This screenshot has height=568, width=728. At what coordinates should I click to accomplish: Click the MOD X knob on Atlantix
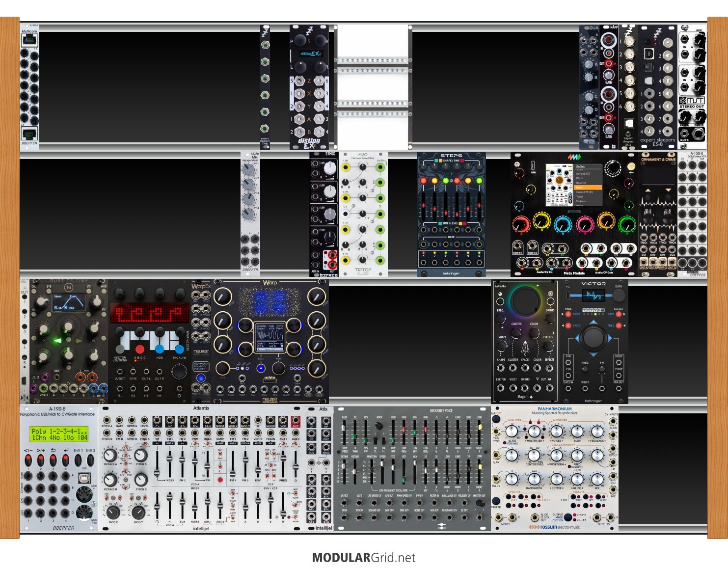point(112,512)
